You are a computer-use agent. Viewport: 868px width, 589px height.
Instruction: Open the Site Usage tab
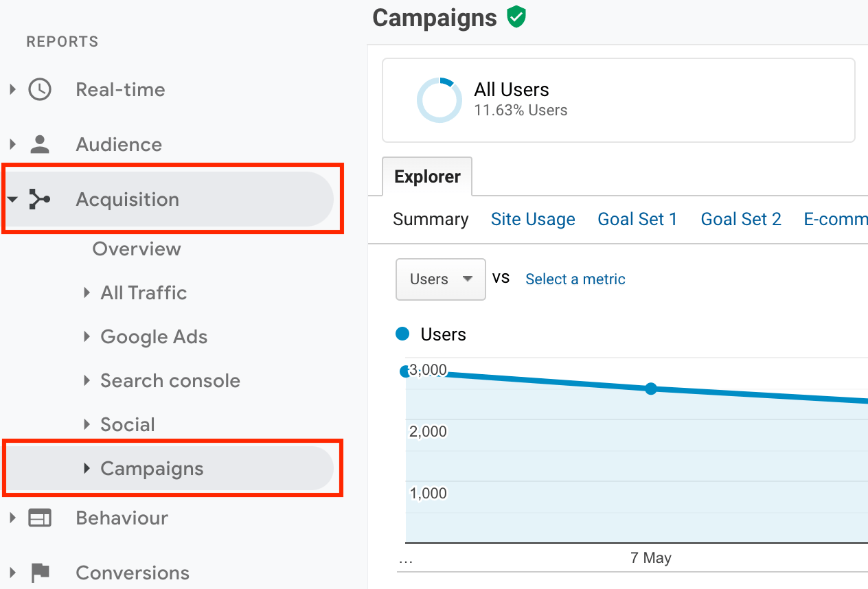coord(533,219)
